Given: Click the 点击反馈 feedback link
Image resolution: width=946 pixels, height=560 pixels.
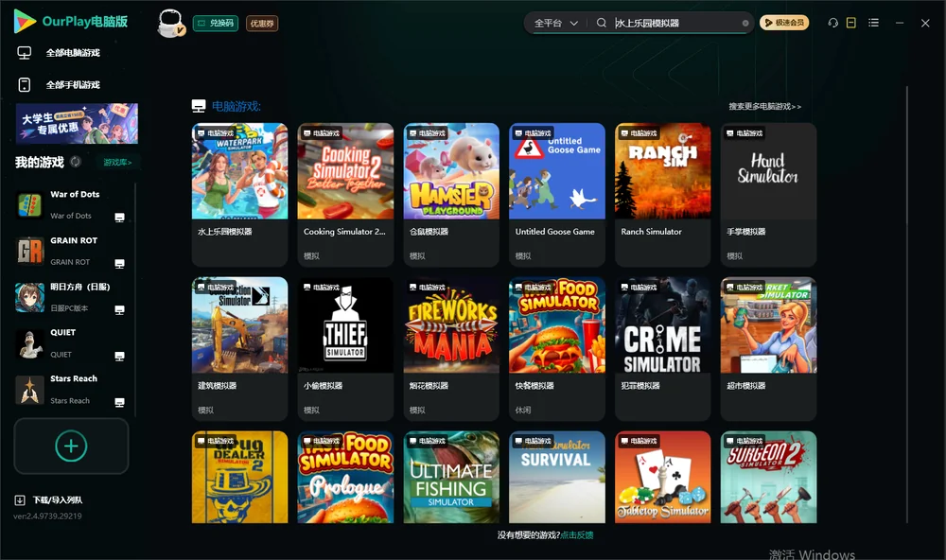Looking at the screenshot, I should tap(577, 535).
